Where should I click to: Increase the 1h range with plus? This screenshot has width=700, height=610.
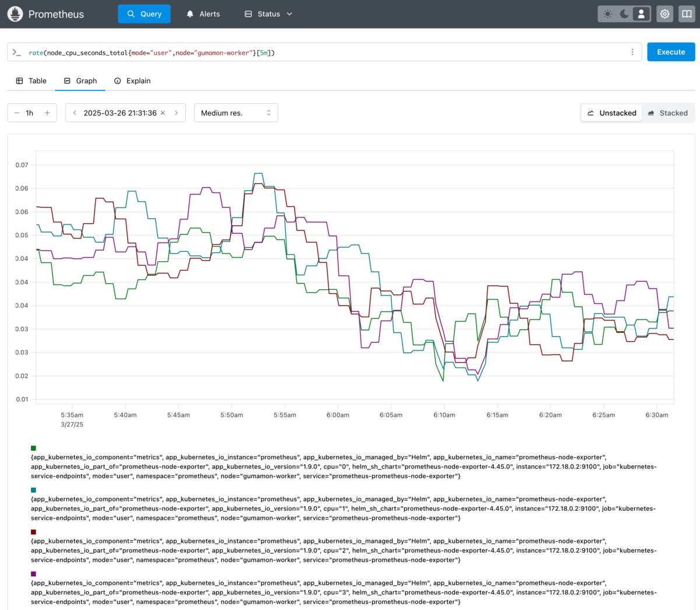(x=47, y=113)
